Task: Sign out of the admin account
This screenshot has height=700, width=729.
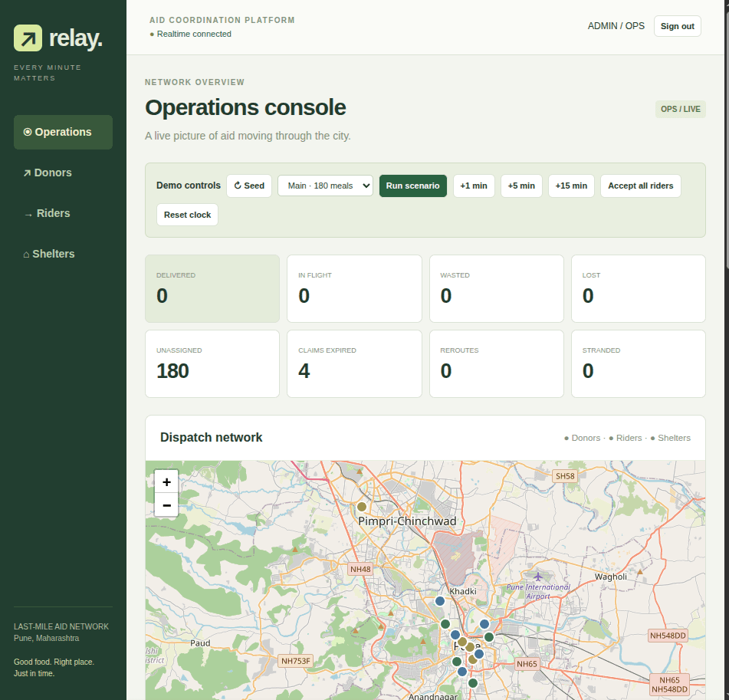Action: pyautogui.click(x=678, y=26)
